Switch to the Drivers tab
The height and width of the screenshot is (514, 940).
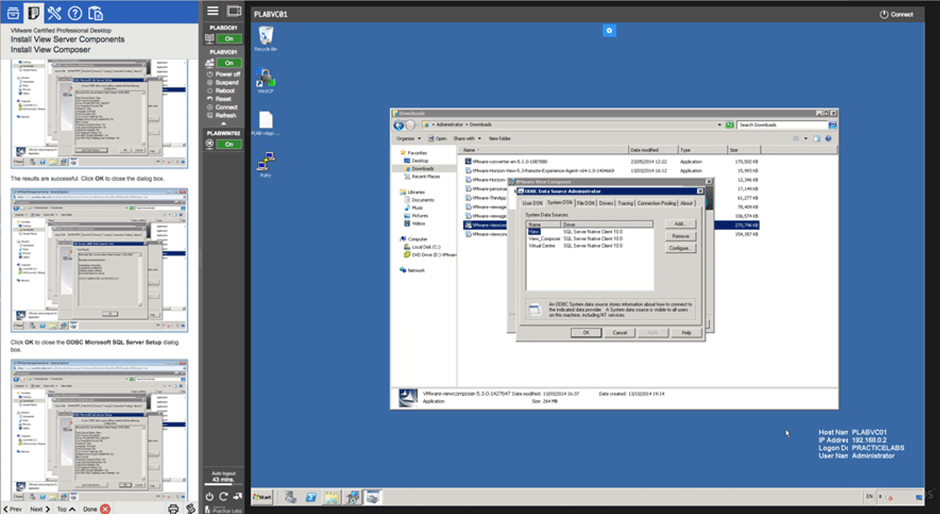tap(606, 203)
